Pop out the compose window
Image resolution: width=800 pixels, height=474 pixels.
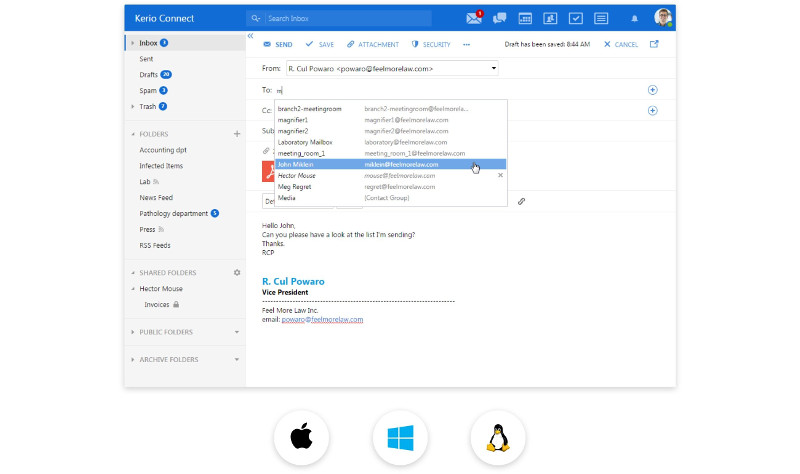[654, 44]
